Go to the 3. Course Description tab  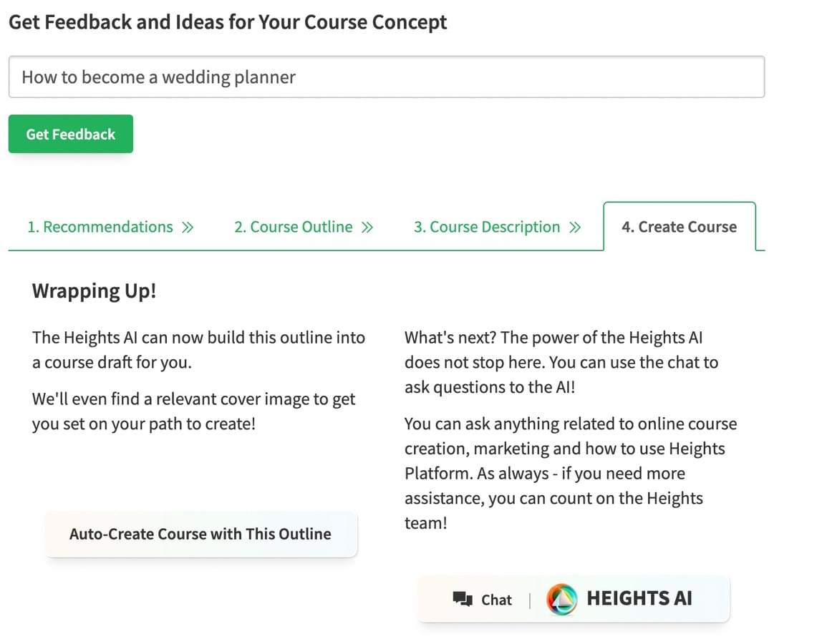(486, 227)
